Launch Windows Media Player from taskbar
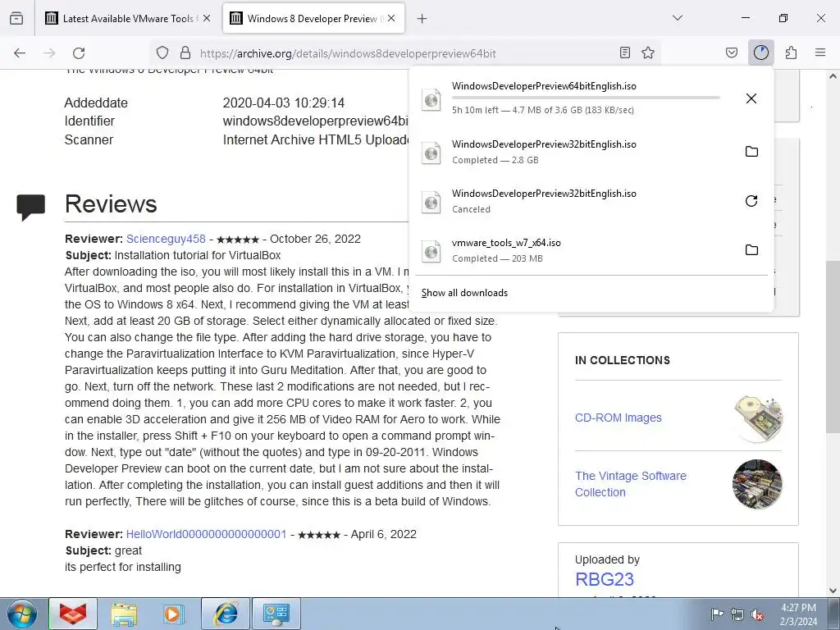This screenshot has height=630, width=840. point(174,614)
